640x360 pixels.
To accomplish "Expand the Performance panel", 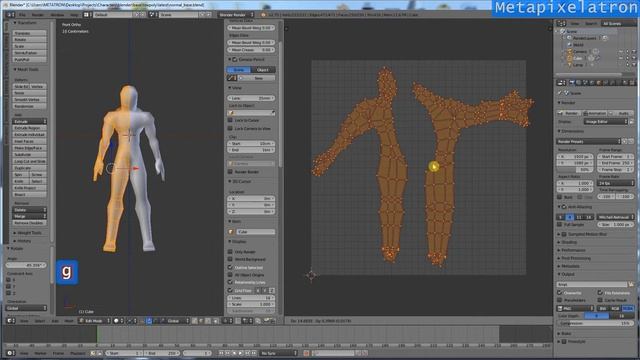I will tap(571, 250).
